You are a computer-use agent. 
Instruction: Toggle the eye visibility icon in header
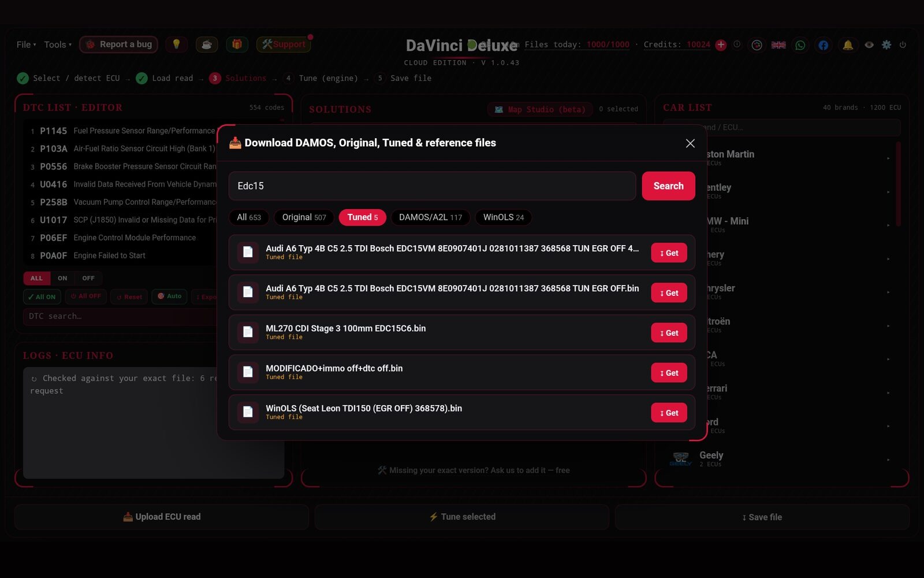point(869,45)
